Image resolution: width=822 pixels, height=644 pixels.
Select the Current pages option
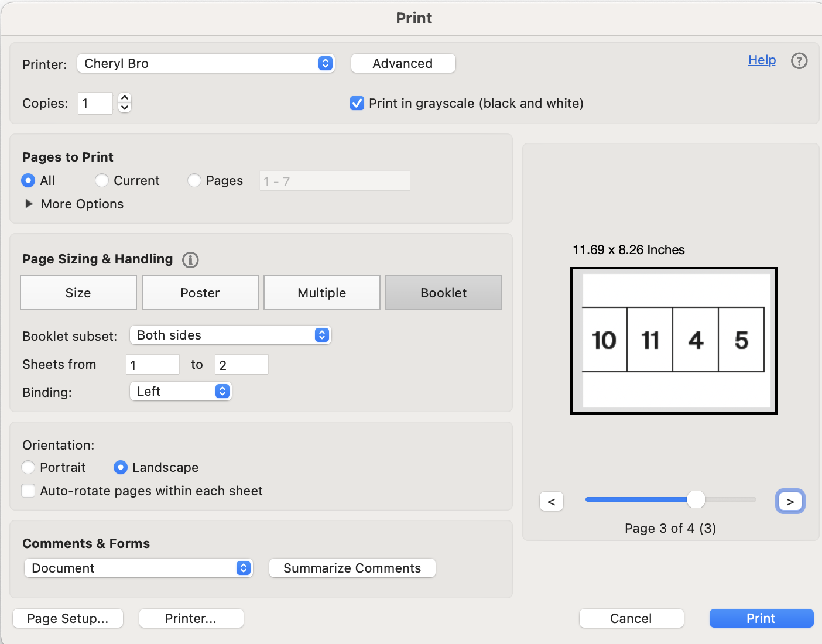pyautogui.click(x=101, y=180)
